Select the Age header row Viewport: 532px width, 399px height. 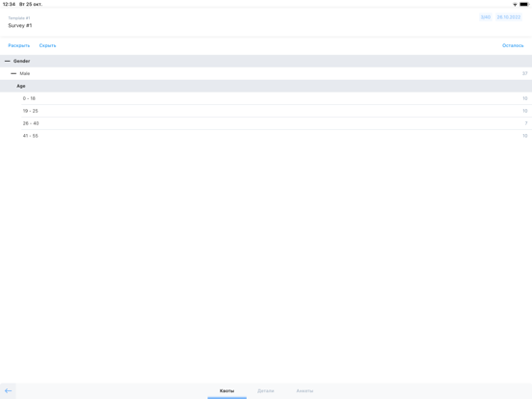(266, 86)
